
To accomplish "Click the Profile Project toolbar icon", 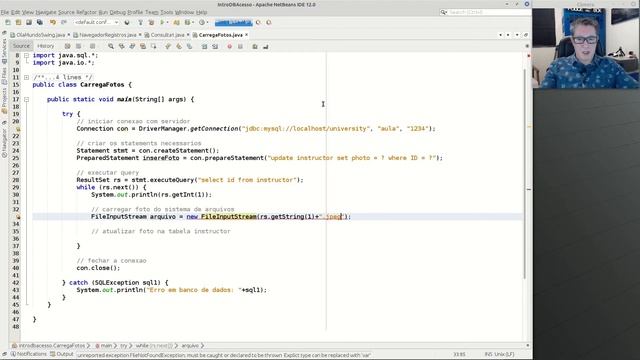I will pos(188,22).
